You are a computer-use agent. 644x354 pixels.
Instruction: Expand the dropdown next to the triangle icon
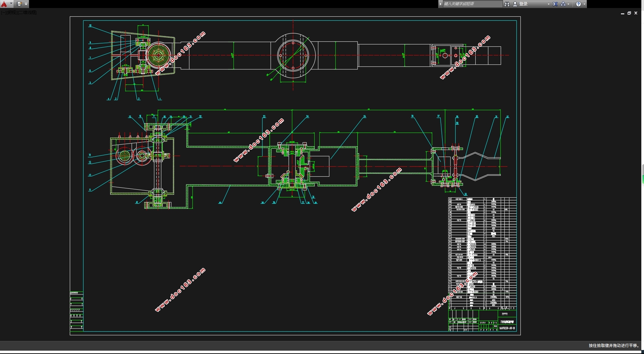[x=569, y=4]
